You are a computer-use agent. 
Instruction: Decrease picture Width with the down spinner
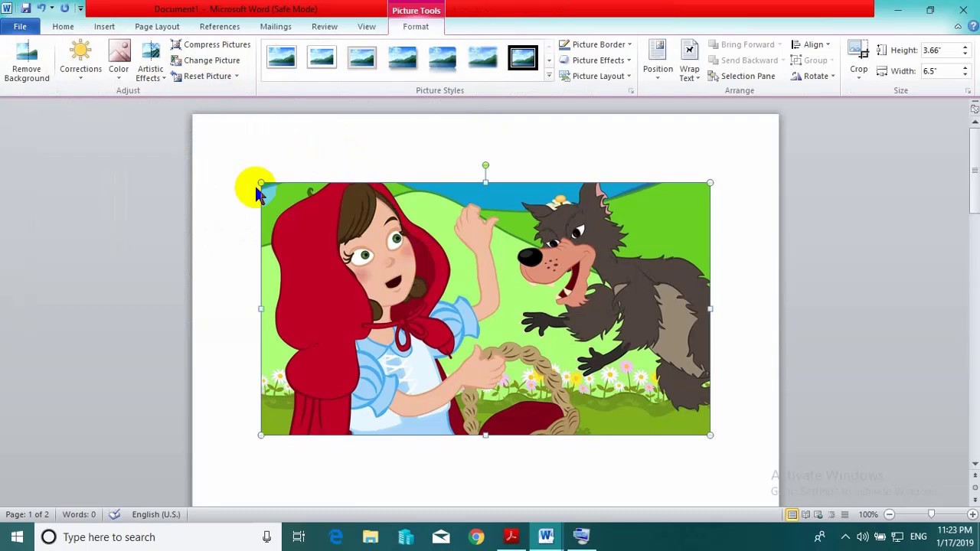pyautogui.click(x=965, y=75)
